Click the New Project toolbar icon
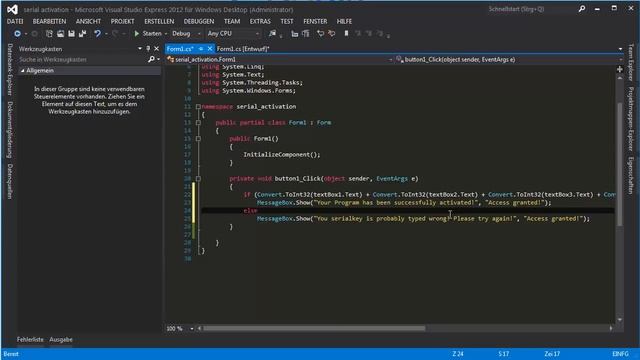 click(49, 33)
